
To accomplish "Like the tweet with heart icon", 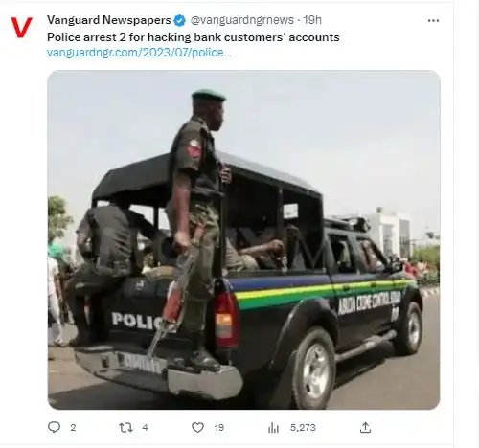I will [197, 427].
